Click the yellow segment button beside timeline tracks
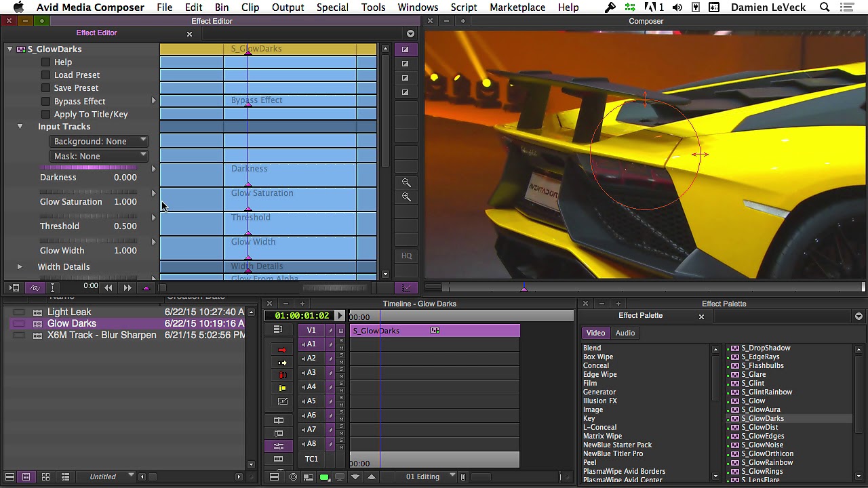The image size is (868, 488). (283, 388)
